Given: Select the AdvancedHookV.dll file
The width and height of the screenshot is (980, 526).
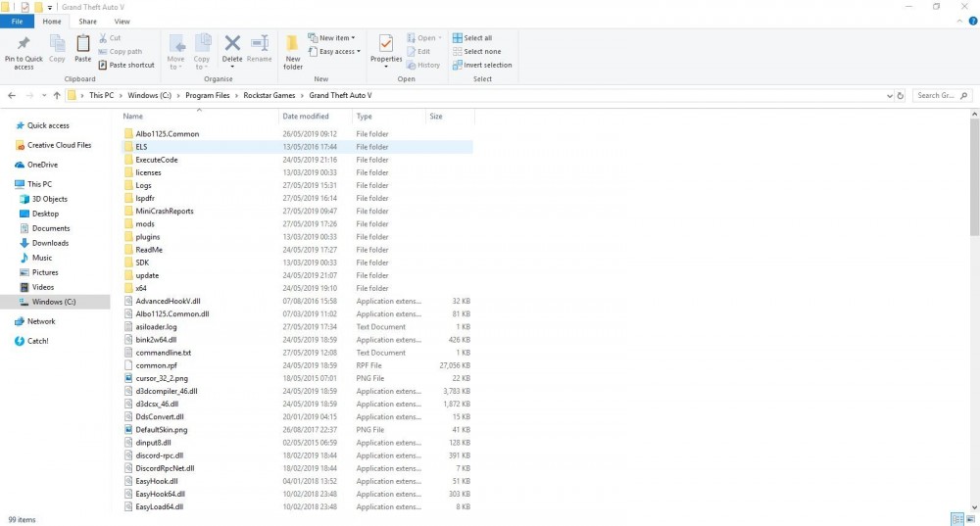Looking at the screenshot, I should 297,301.
